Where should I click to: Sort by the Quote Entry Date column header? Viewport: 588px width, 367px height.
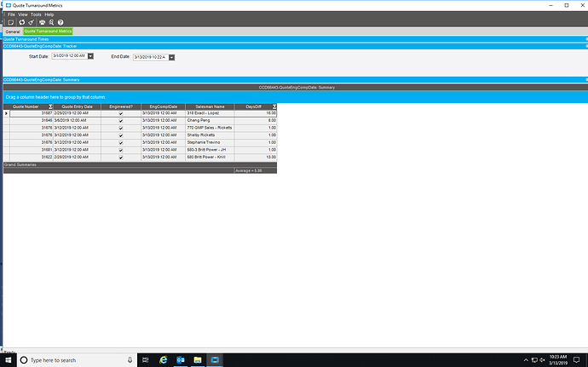click(78, 106)
